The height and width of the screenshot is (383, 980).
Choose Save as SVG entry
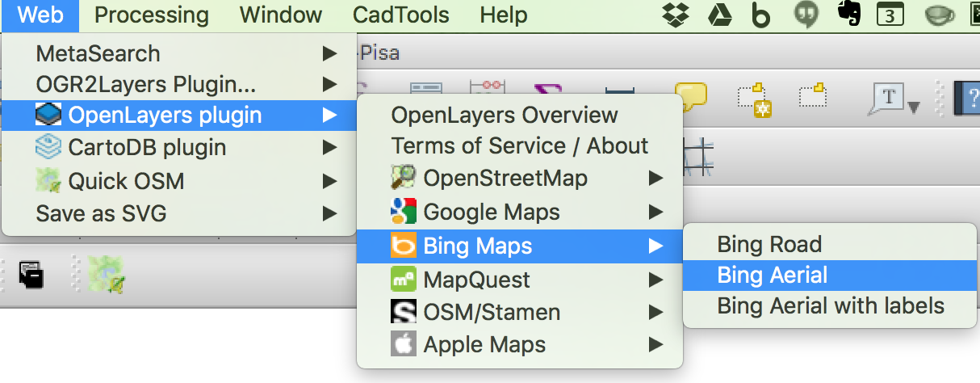[x=179, y=214]
